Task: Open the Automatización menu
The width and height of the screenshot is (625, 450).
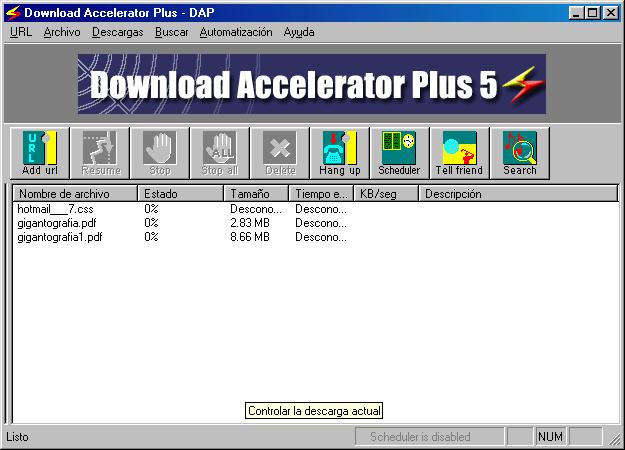Action: pos(236,32)
